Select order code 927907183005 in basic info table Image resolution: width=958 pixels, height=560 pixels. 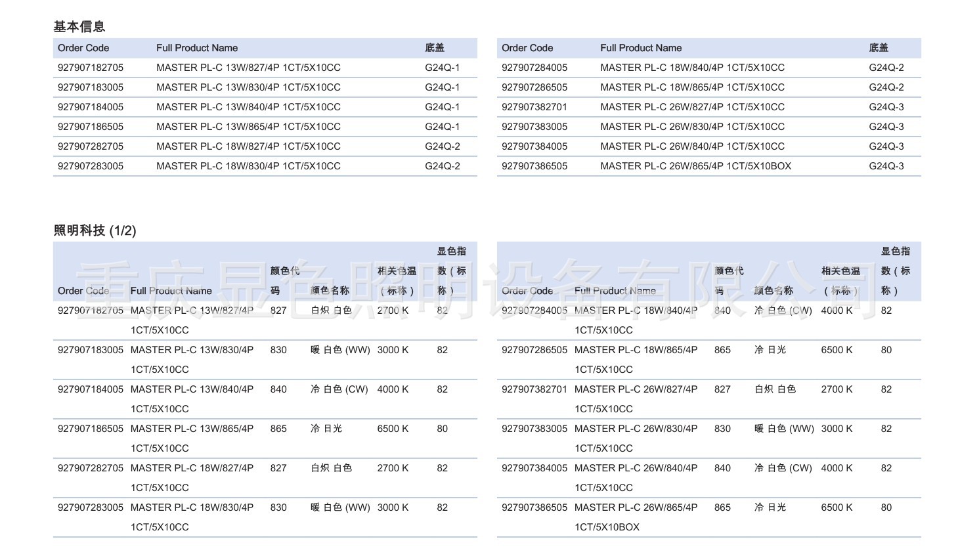point(91,87)
